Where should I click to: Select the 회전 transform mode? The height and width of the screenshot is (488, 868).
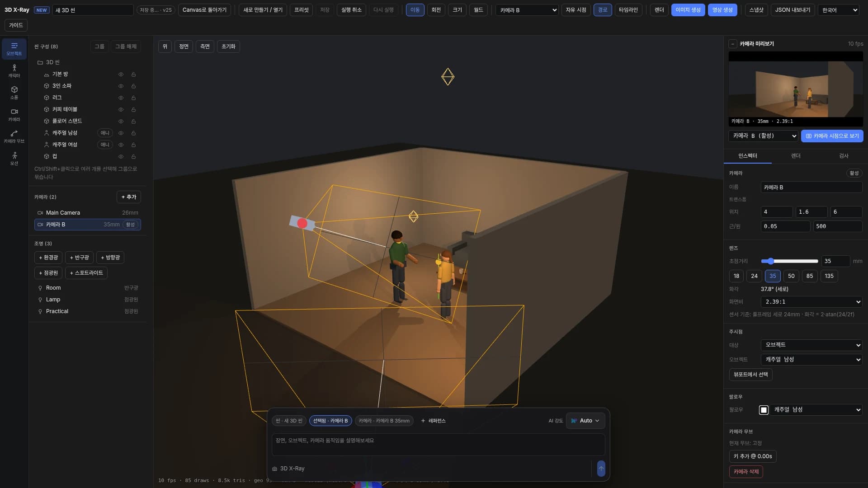436,10
